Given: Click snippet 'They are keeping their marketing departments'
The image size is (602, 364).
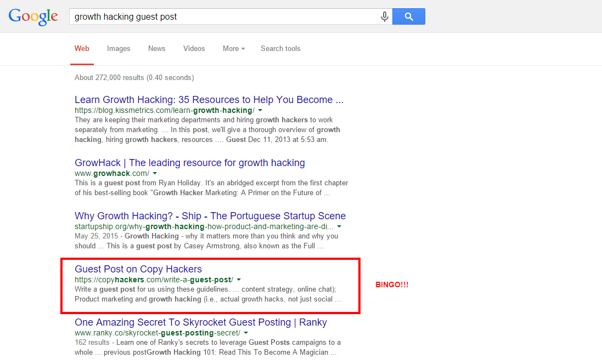Looking at the screenshot, I should 207,129.
